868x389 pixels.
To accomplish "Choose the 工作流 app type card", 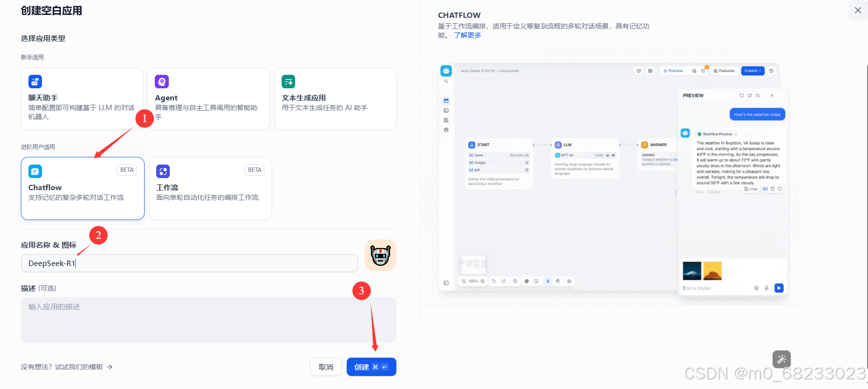I will coord(210,188).
